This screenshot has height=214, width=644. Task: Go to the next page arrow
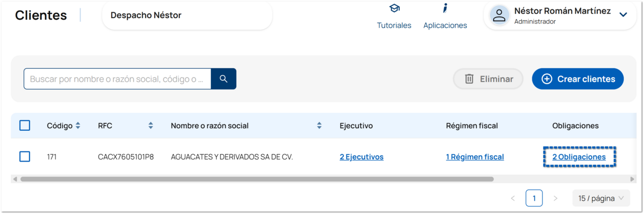click(x=555, y=198)
